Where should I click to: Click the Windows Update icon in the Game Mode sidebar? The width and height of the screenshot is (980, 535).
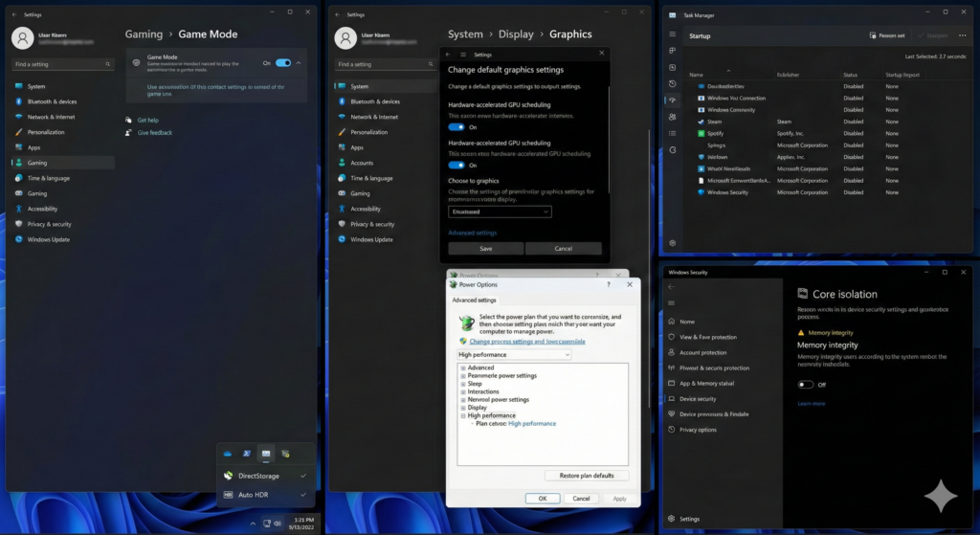(18, 239)
